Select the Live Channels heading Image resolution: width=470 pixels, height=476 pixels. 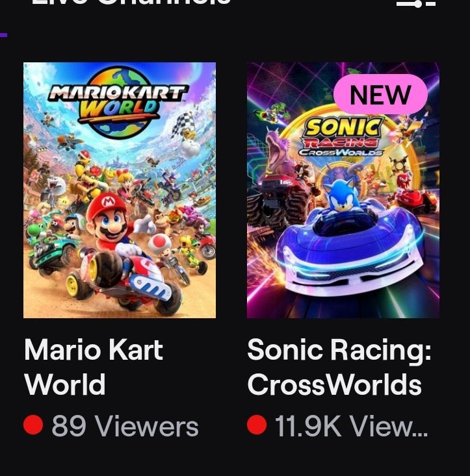tap(130, 3)
